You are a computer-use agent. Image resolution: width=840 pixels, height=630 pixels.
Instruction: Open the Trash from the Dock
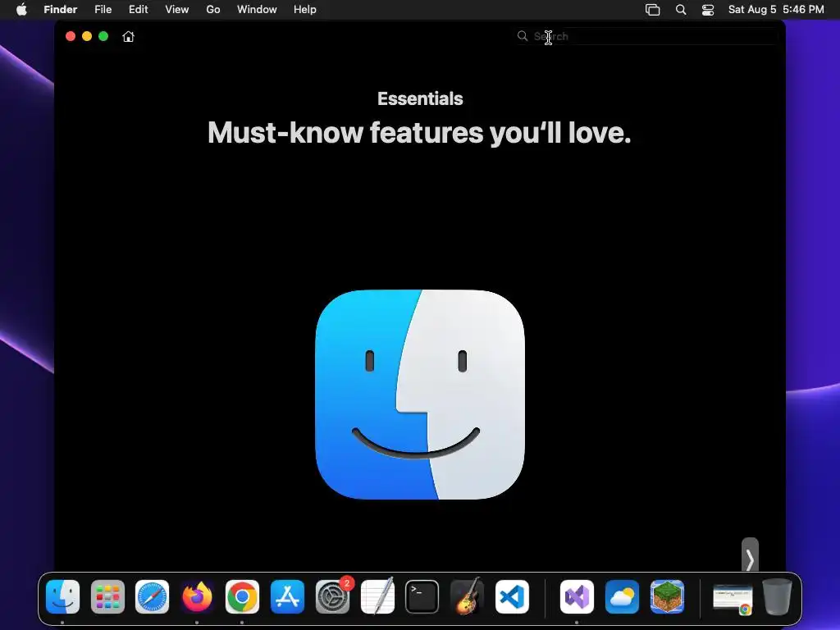coord(778,597)
